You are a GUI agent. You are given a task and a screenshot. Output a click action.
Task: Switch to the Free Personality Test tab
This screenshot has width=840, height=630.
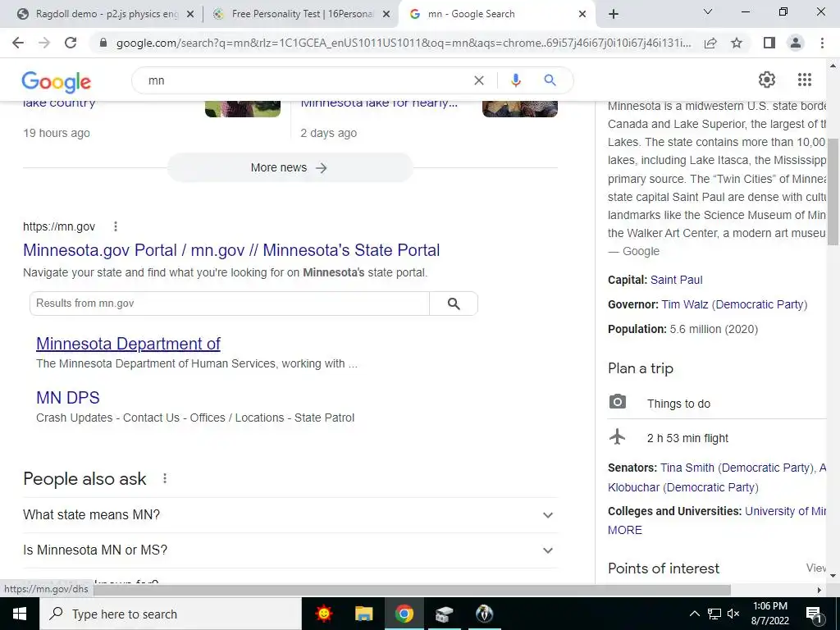[303, 14]
